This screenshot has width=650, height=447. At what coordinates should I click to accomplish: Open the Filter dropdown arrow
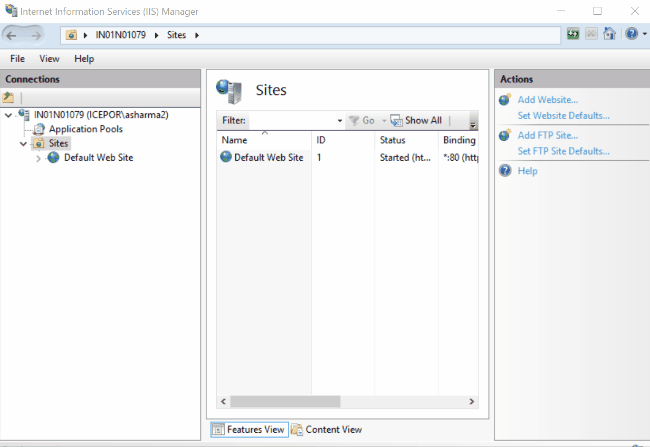click(340, 121)
